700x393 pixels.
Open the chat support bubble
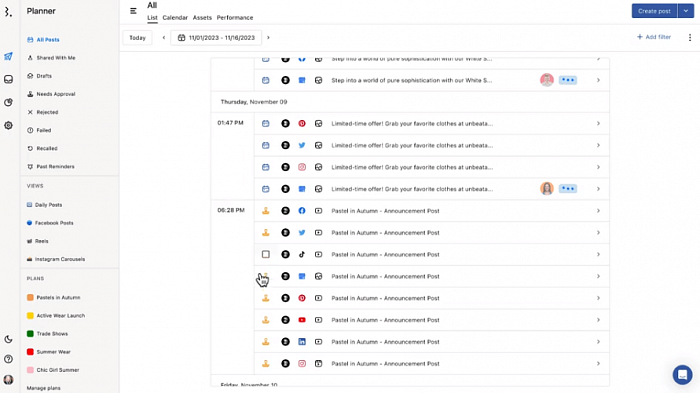coord(683,375)
